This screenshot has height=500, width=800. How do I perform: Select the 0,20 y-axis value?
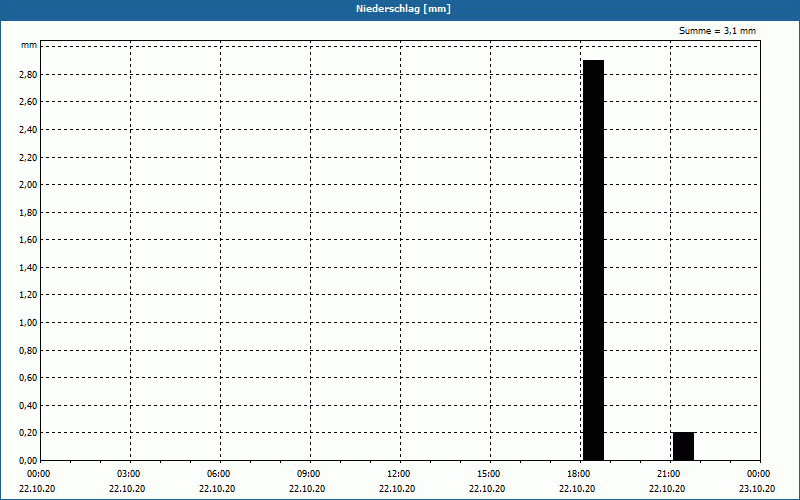pos(28,433)
